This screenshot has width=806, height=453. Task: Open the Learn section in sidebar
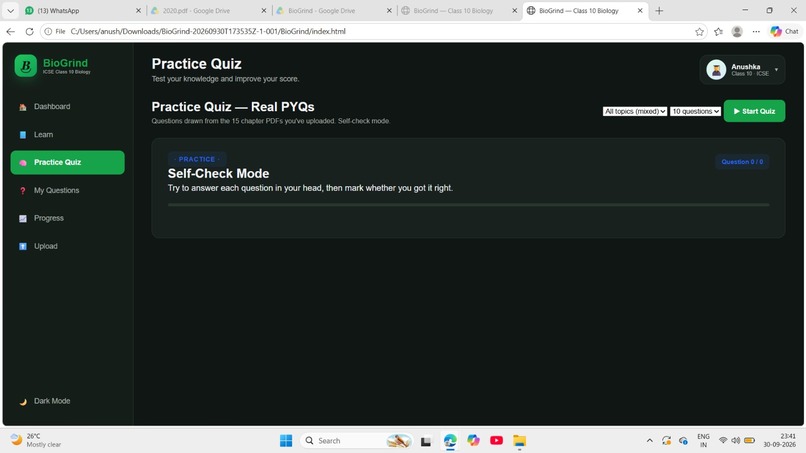coord(67,135)
